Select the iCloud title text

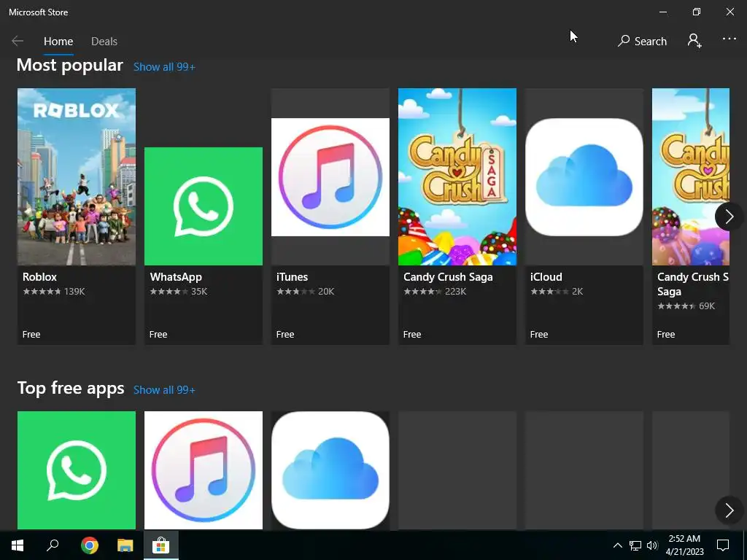546,276
